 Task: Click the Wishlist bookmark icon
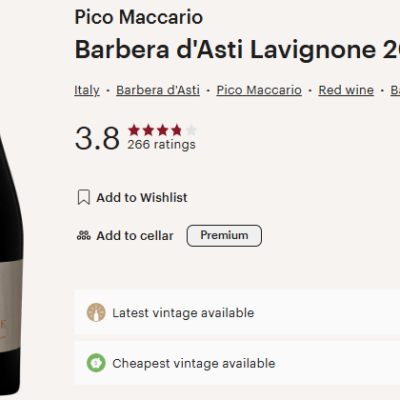(84, 197)
